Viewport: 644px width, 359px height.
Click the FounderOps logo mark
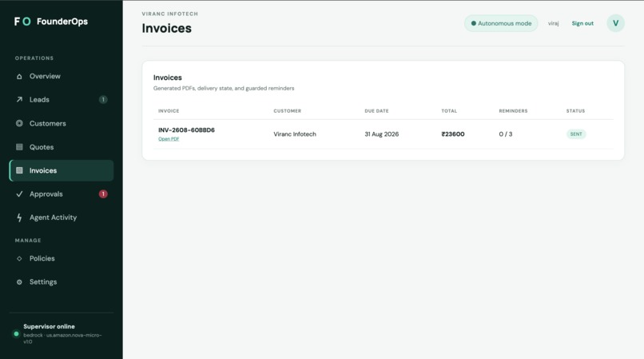click(x=22, y=22)
